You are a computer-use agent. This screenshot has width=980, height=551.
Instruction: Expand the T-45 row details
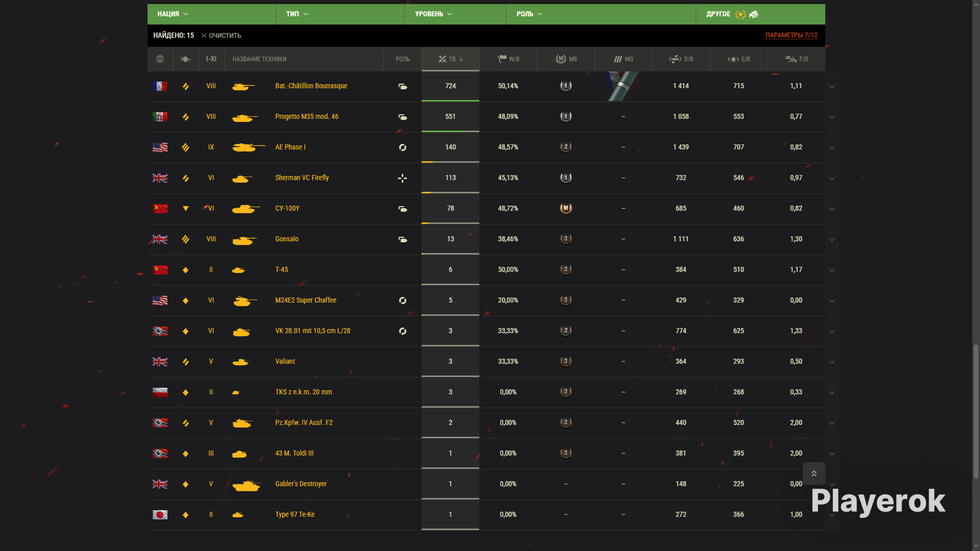[832, 270]
